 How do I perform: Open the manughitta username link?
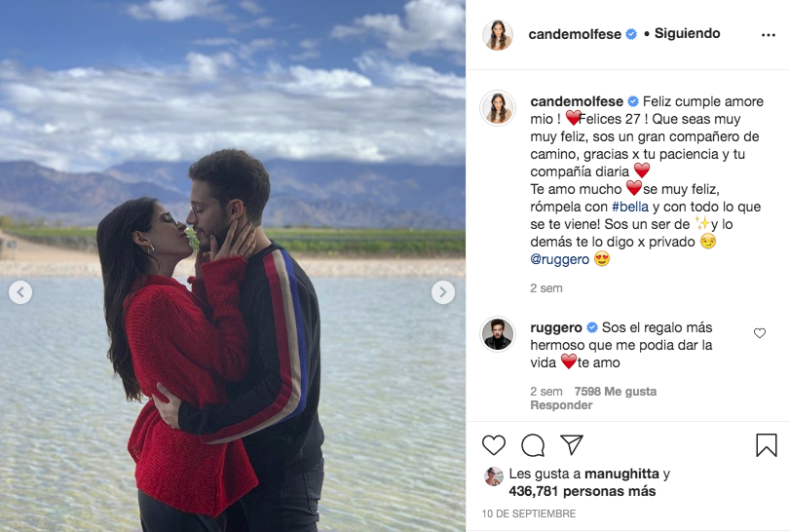(621, 474)
